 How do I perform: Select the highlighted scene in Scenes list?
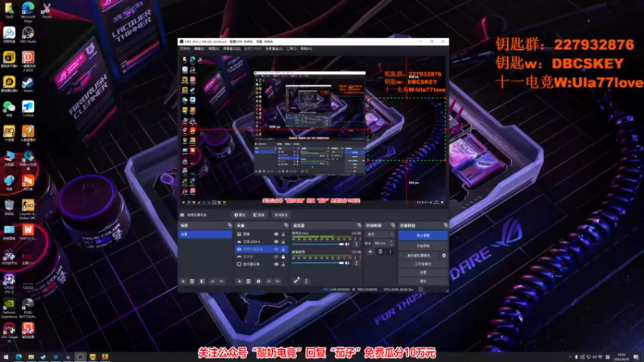[205, 234]
